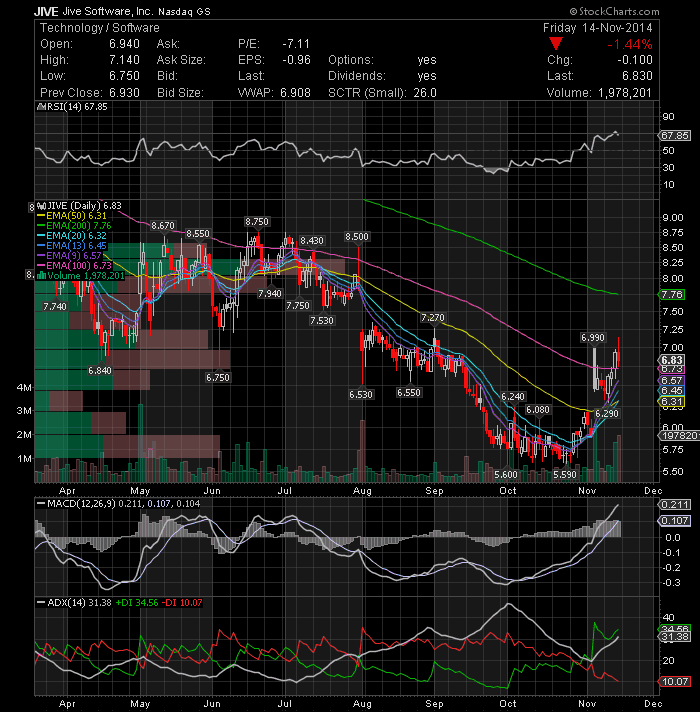Select the header Volume value beside Chg and Last
This screenshot has width=700, height=712.
click(x=625, y=93)
